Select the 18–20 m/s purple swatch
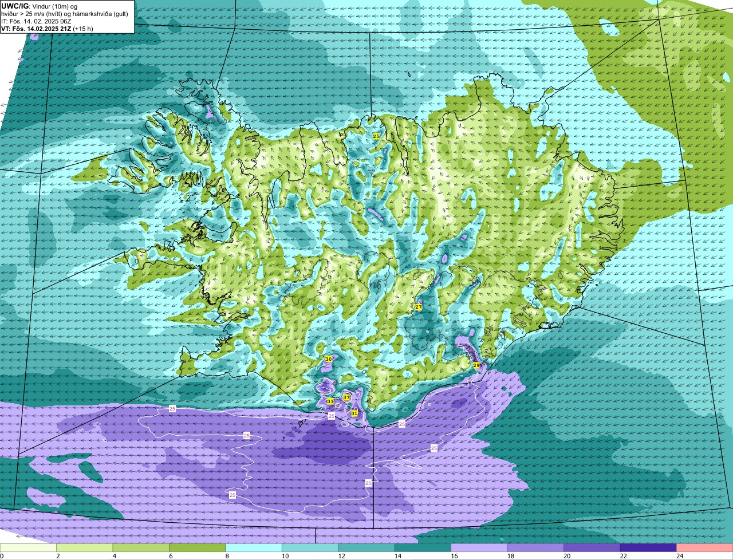Viewport: 733px width, 560px height. point(535,548)
